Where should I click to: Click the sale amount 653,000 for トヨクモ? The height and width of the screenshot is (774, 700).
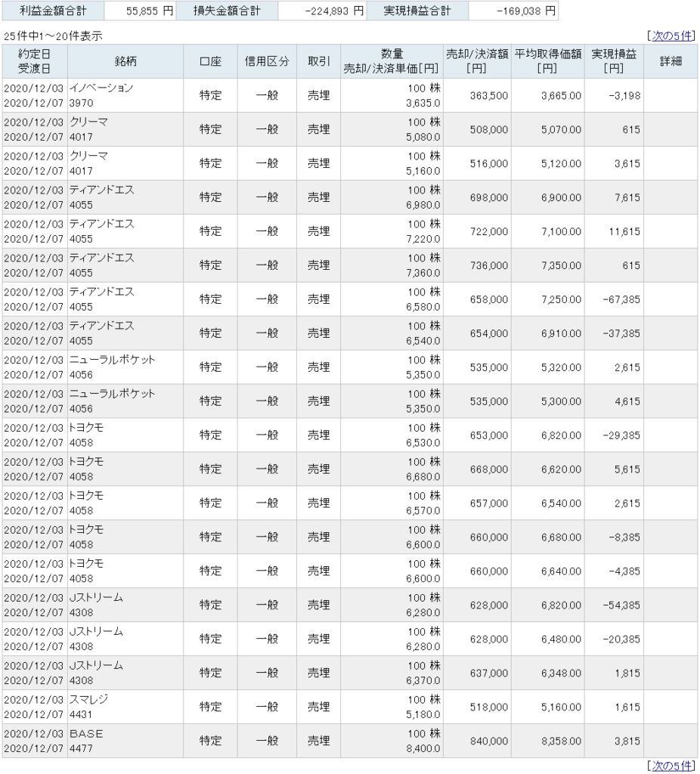pyautogui.click(x=489, y=435)
